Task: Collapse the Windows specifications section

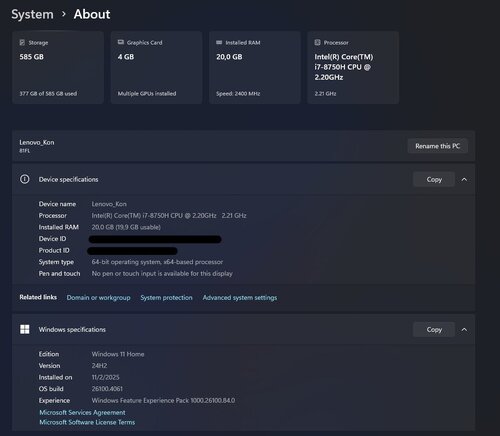Action: pyautogui.click(x=464, y=329)
